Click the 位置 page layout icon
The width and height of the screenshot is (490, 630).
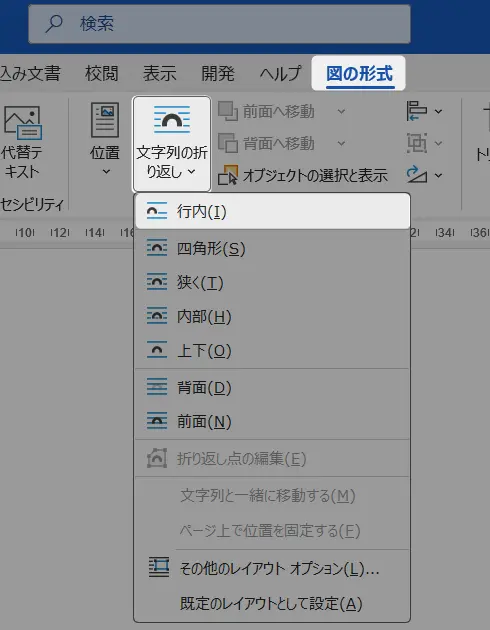click(x=105, y=120)
